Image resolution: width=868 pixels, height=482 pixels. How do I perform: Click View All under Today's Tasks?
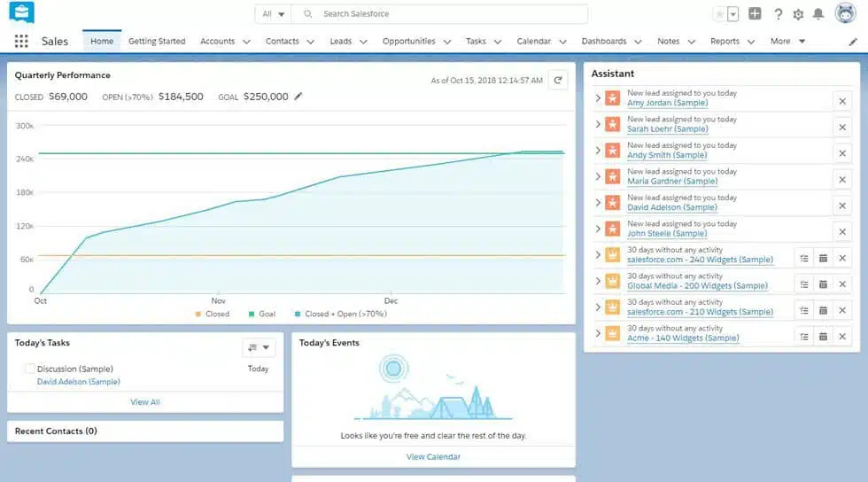145,402
